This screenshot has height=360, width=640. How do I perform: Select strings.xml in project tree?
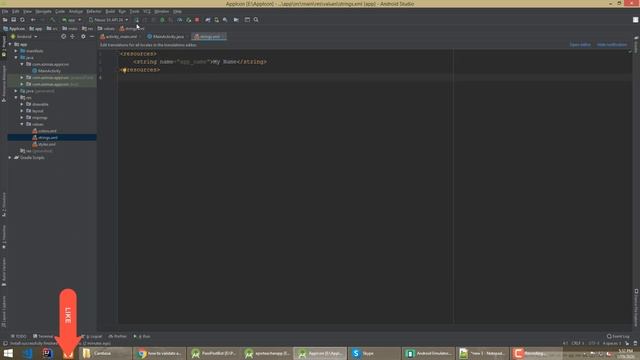pyautogui.click(x=48, y=138)
